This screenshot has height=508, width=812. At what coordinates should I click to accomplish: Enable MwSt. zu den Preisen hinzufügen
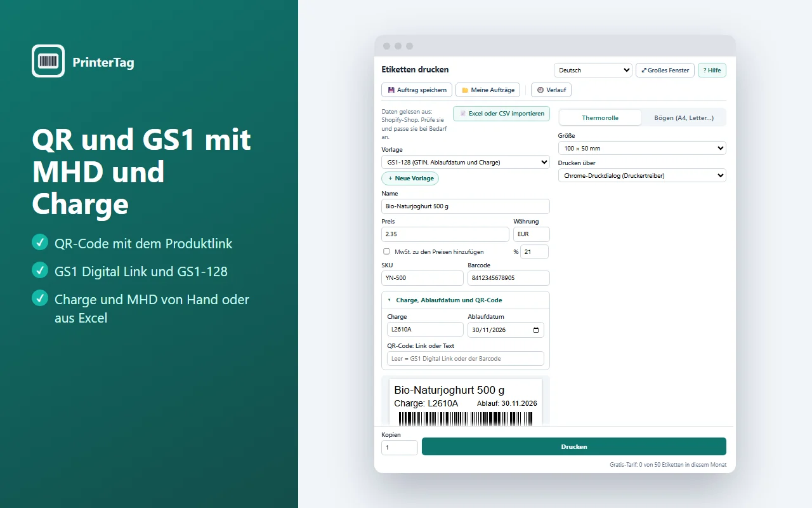click(x=386, y=251)
